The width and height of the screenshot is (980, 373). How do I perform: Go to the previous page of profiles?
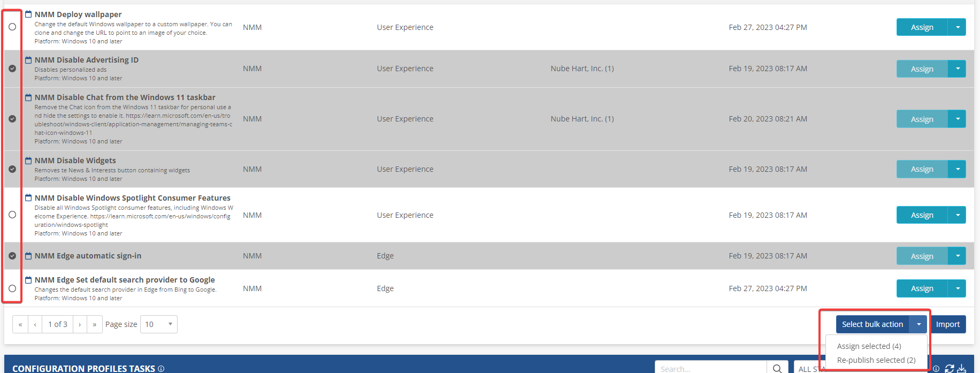coord(35,324)
